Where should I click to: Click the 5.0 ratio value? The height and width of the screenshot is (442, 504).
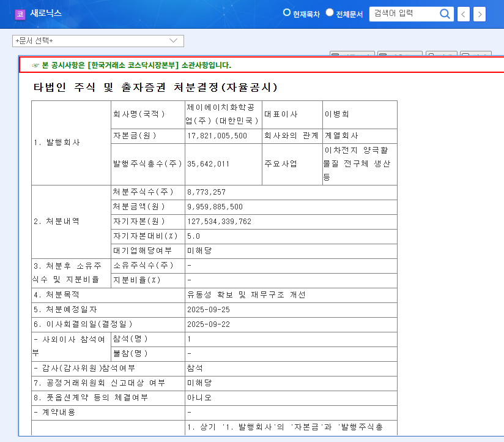(x=193, y=236)
